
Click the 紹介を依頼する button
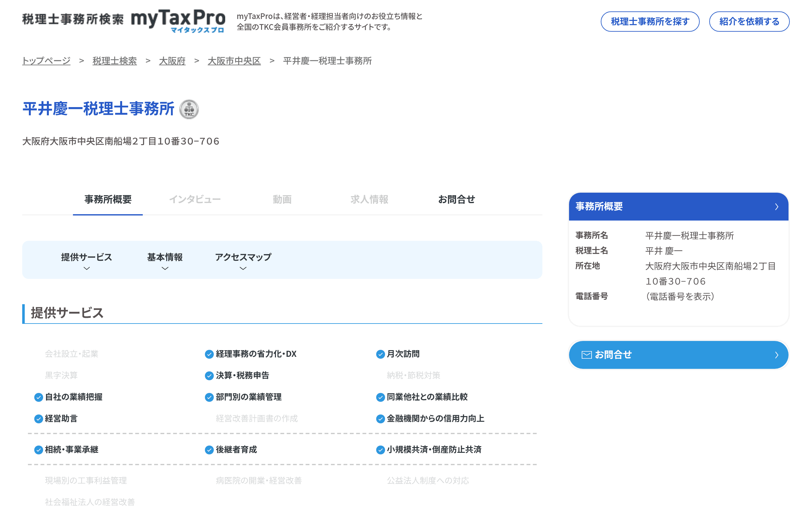click(749, 22)
